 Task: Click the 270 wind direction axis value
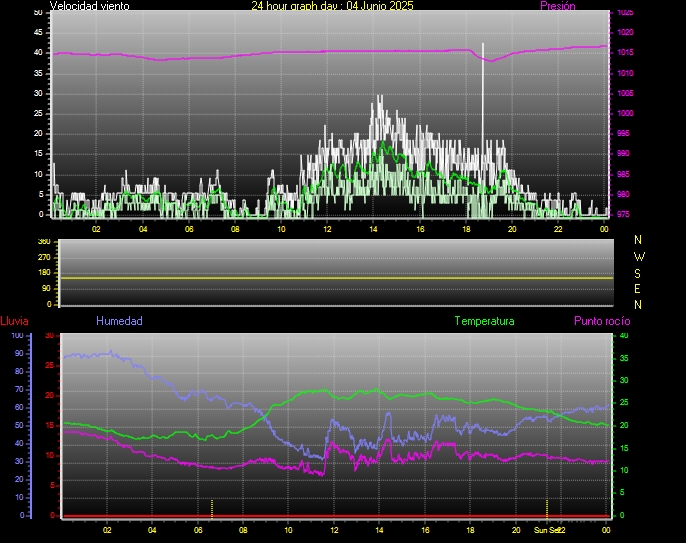[44, 257]
